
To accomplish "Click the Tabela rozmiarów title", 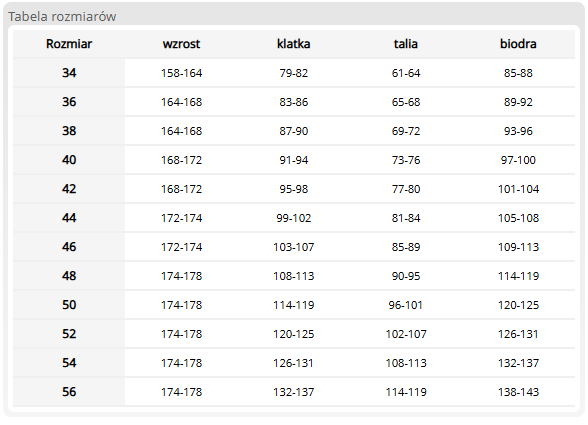I will pyautogui.click(x=62, y=17).
